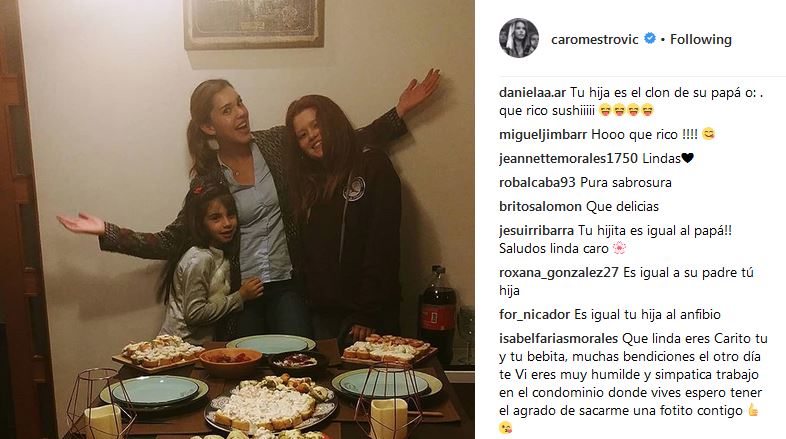The image size is (786, 439).
Task: Click the photo of three people with sushi
Action: click(237, 220)
